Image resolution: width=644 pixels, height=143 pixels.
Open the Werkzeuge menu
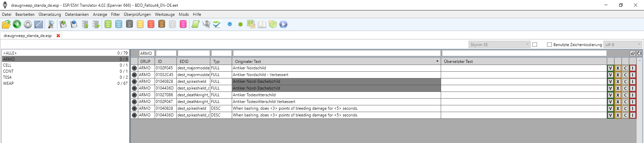click(x=165, y=14)
